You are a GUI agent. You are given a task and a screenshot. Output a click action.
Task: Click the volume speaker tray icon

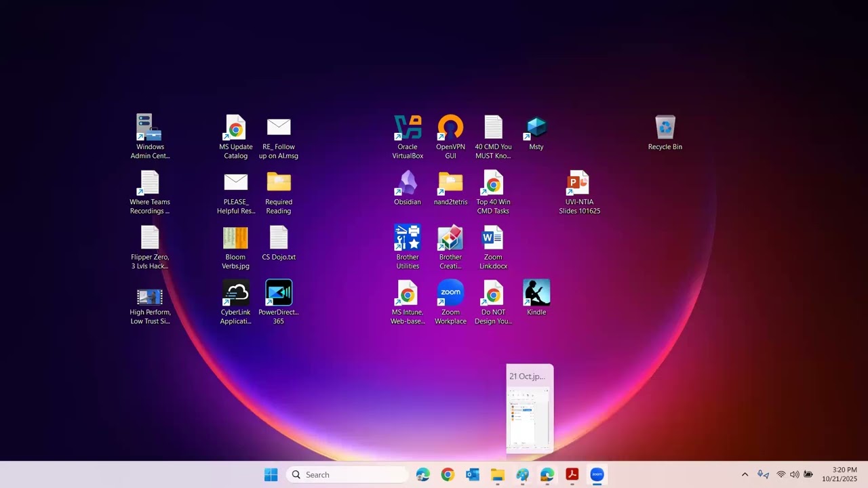click(x=794, y=474)
